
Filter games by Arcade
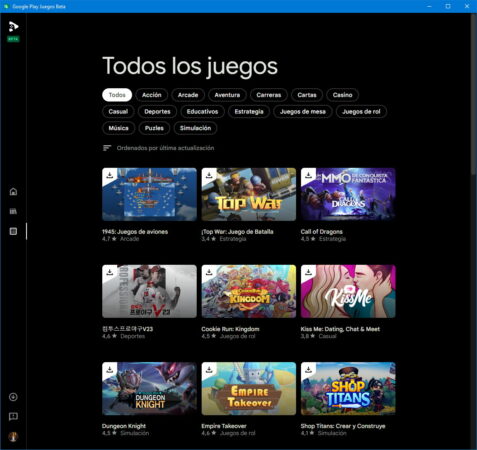pyautogui.click(x=188, y=95)
